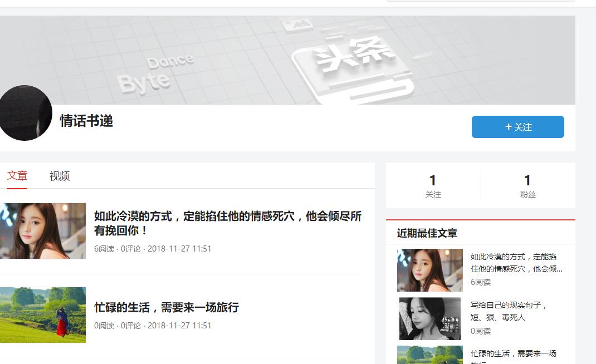Click the 6阅读 · 0评论 · 2018-11-27 11:51 line

153,249
